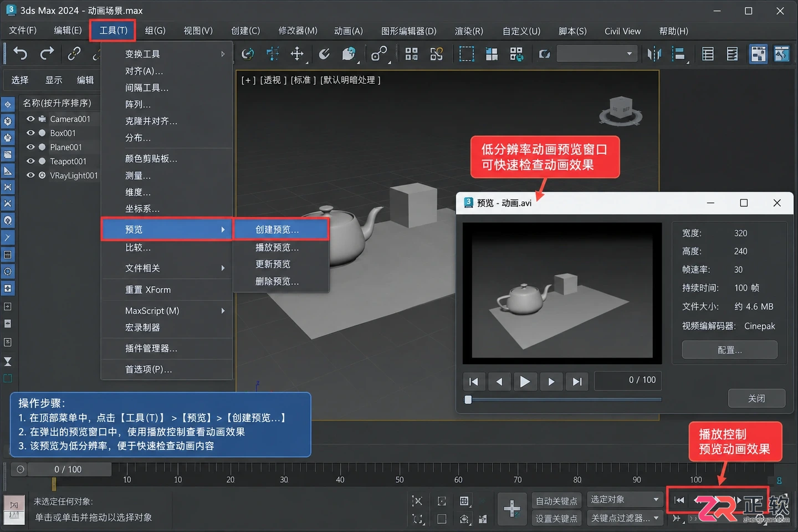The image size is (798, 532).
Task: Step to next frame in preview window
Action: [551, 381]
